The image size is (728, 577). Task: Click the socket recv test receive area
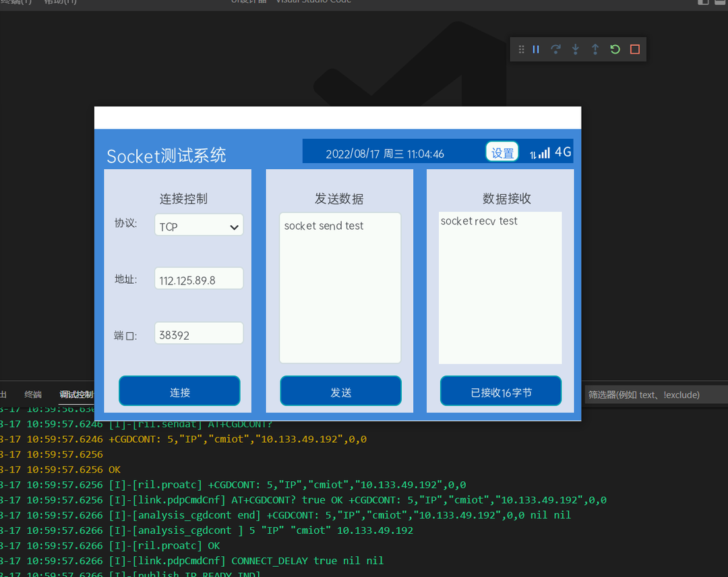point(500,288)
